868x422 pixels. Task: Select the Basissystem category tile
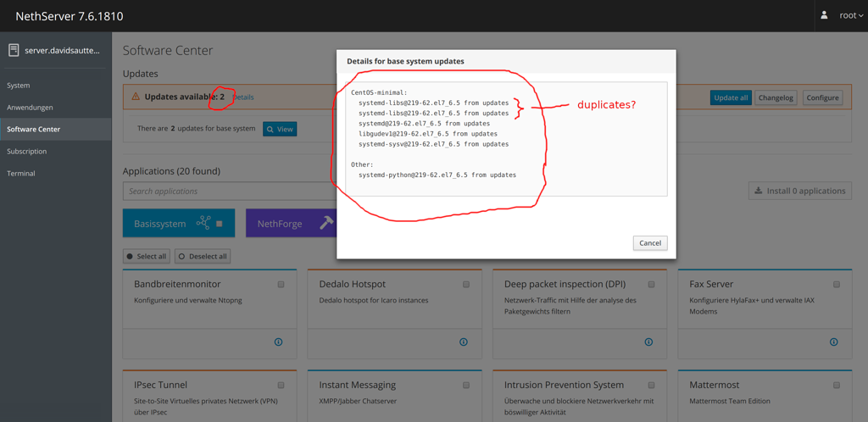click(x=179, y=224)
